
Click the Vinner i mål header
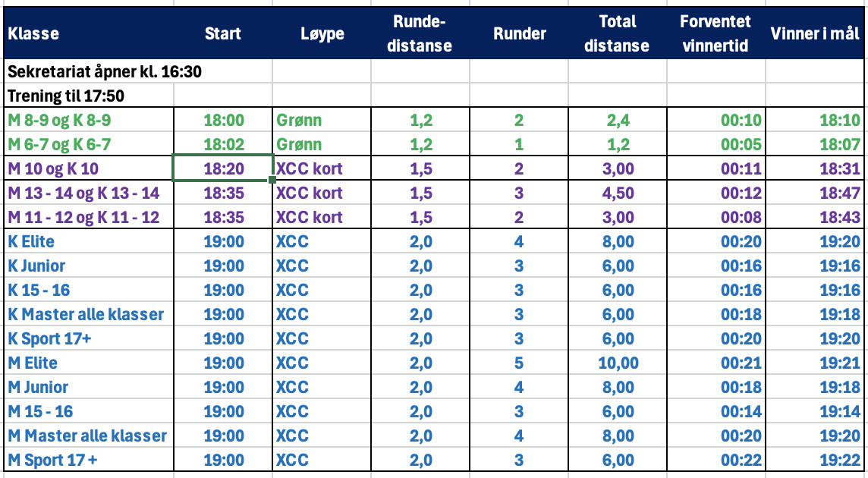click(815, 34)
